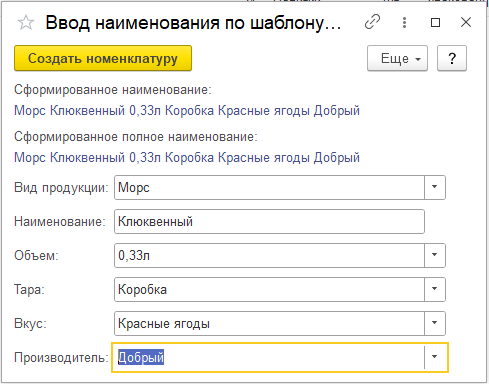Viewport: 489px width, 384px height.
Task: Copy link to this form via chain icon
Action: [x=372, y=22]
